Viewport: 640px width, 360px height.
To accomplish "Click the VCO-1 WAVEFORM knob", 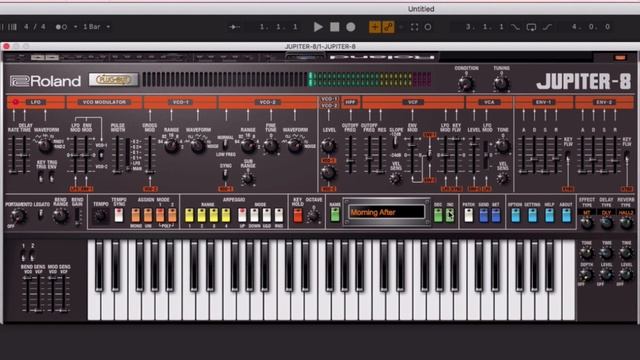I will coord(198,145).
